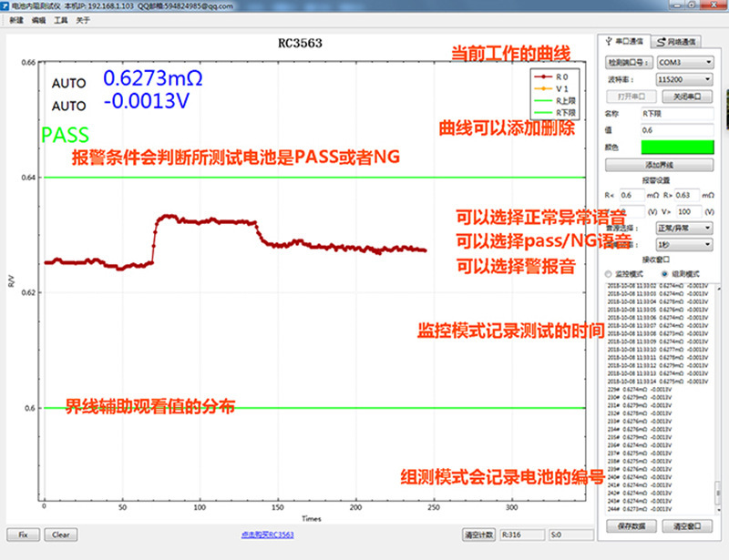Select the log row numbered 229#
This screenshot has width=729, height=560.
click(640, 390)
